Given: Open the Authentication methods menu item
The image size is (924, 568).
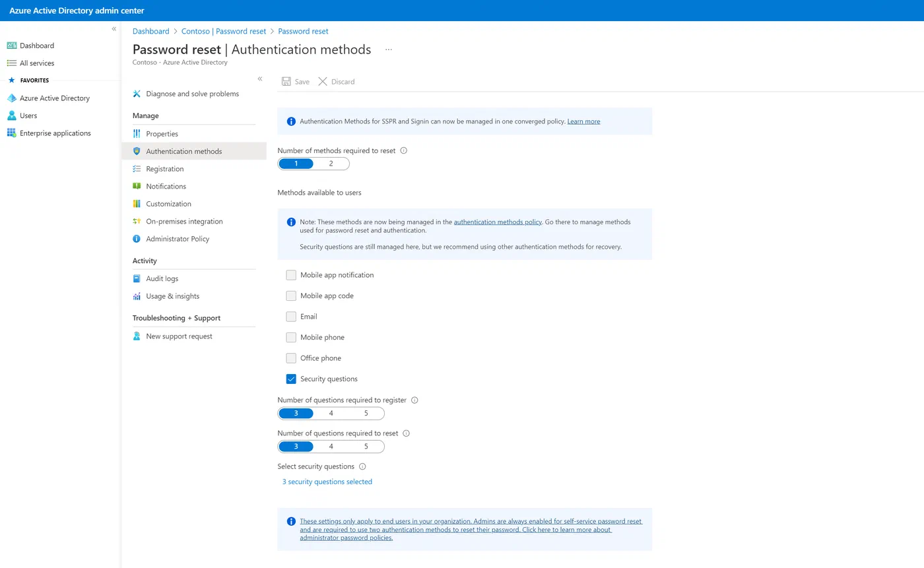Looking at the screenshot, I should tap(194, 151).
